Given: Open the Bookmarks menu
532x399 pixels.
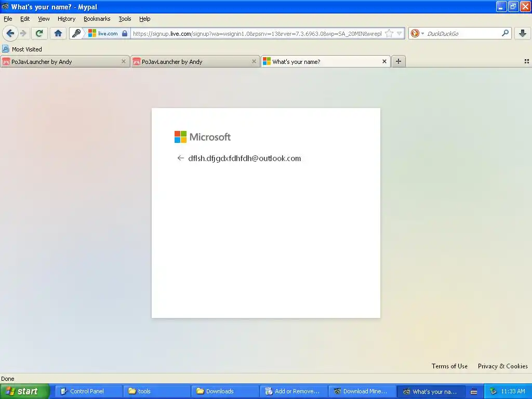Looking at the screenshot, I should pos(97,19).
